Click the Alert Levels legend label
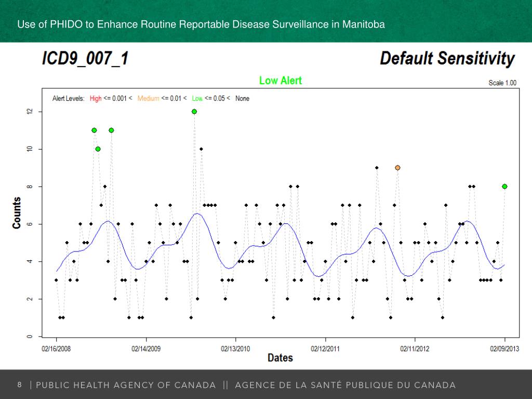The height and width of the screenshot is (399, 532). click(x=68, y=98)
